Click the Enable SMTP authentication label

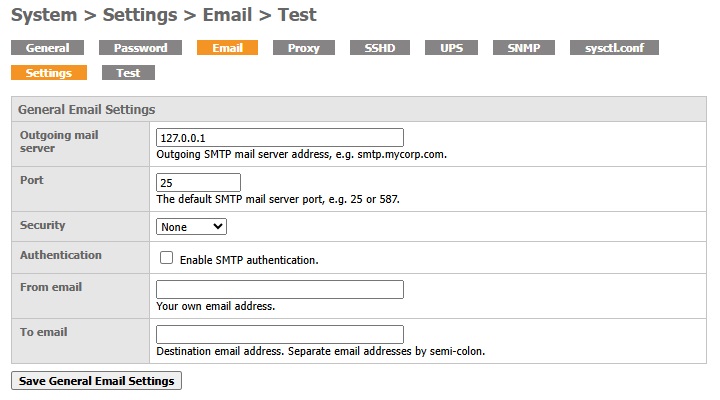pyautogui.click(x=248, y=260)
